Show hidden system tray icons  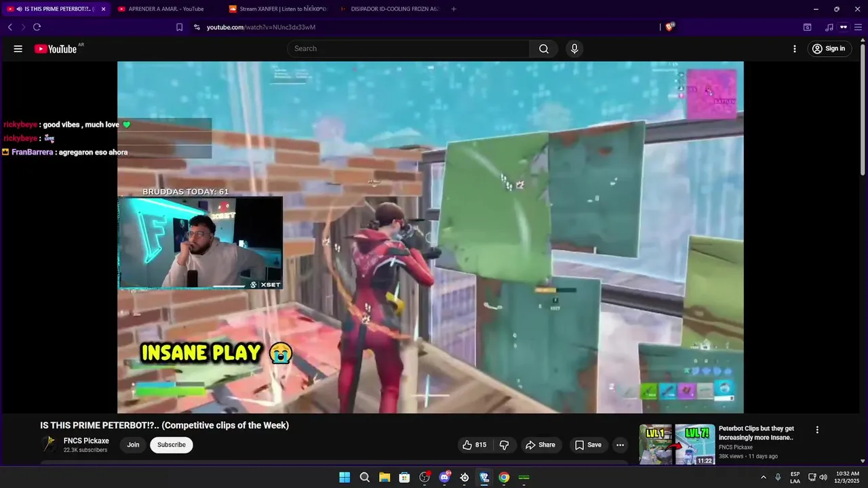(x=763, y=477)
